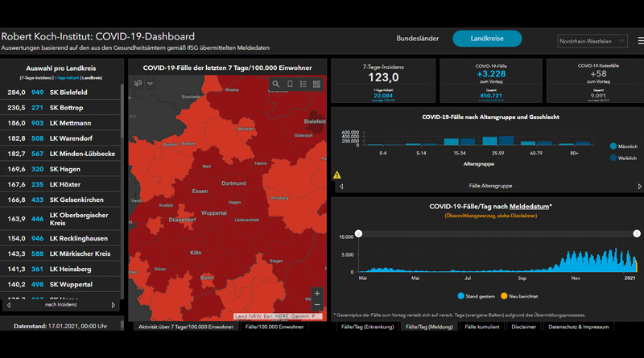Go to previous chart with left arrow by Fälle Altersgruppe
The height and width of the screenshot is (358, 644).
pyautogui.click(x=341, y=186)
